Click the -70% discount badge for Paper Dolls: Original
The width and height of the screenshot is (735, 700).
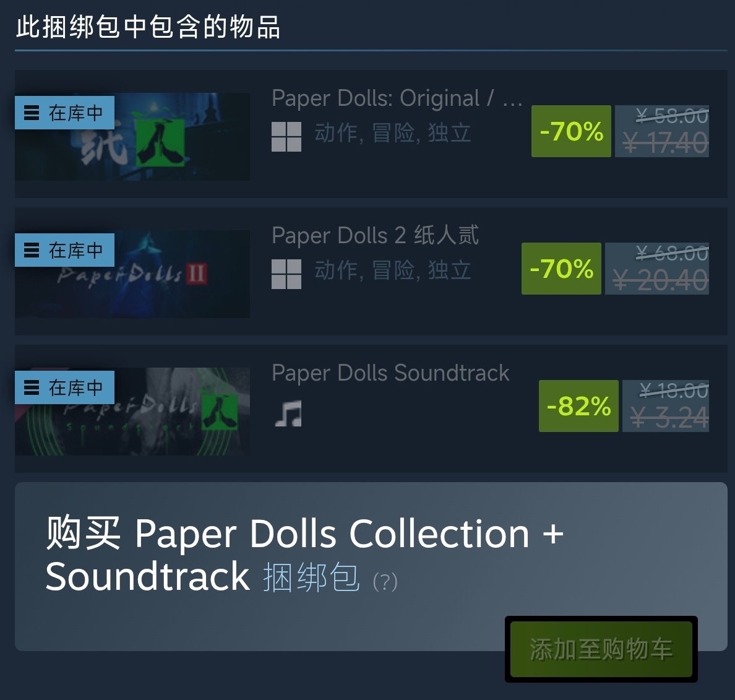point(572,131)
